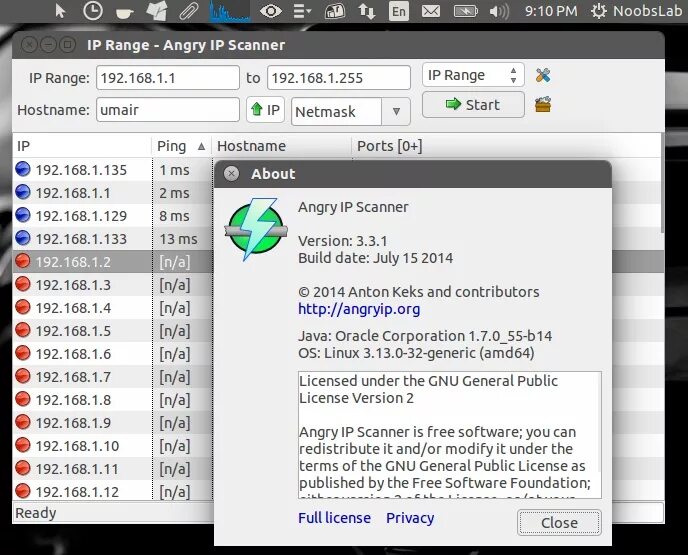The height and width of the screenshot is (555, 688).
Task: Select row 192.168.1.135
Action: [113, 170]
